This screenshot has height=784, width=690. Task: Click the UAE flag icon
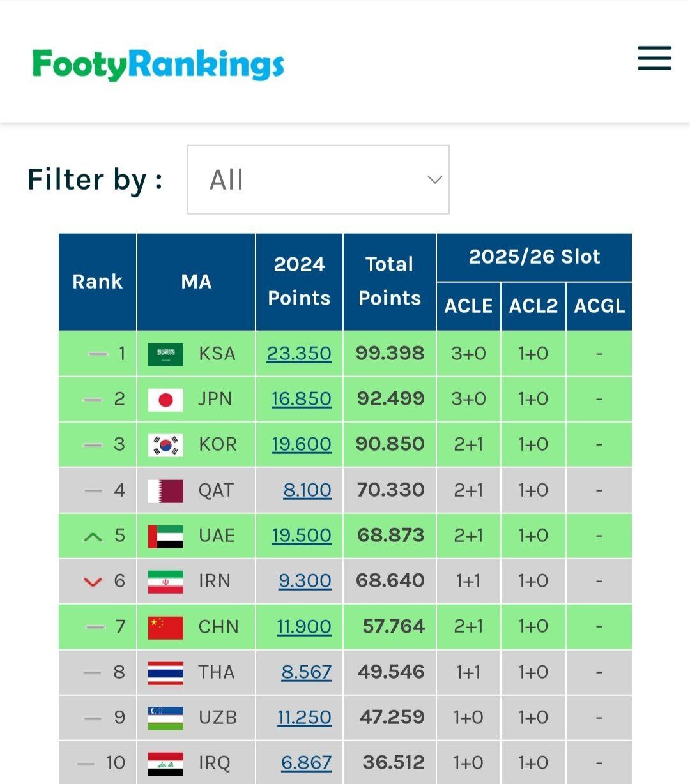click(165, 536)
